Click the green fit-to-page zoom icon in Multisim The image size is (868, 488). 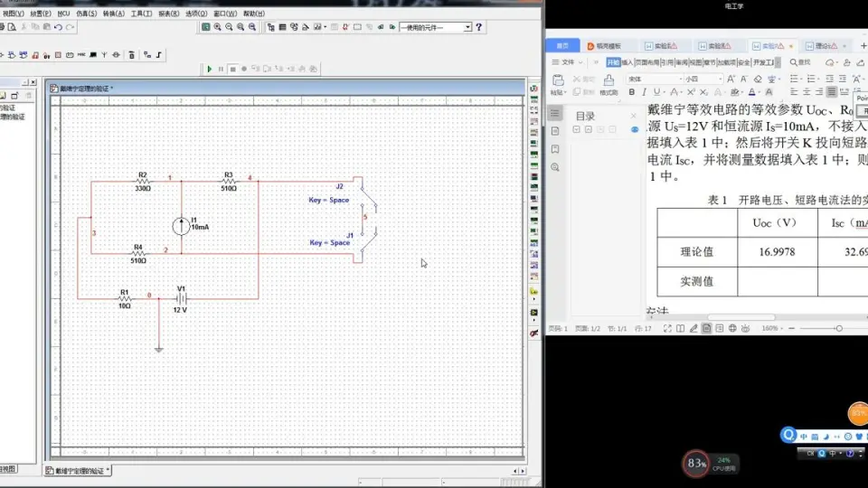(206, 26)
